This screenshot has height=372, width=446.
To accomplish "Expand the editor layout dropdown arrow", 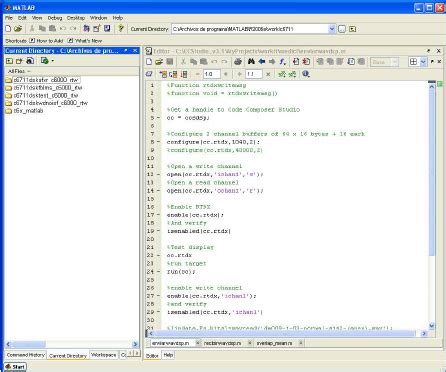I will click(423, 62).
